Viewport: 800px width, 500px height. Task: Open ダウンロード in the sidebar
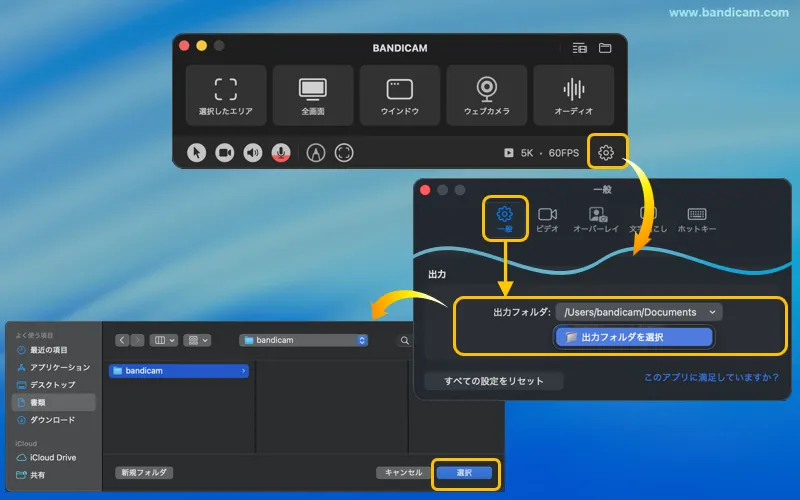(46, 420)
